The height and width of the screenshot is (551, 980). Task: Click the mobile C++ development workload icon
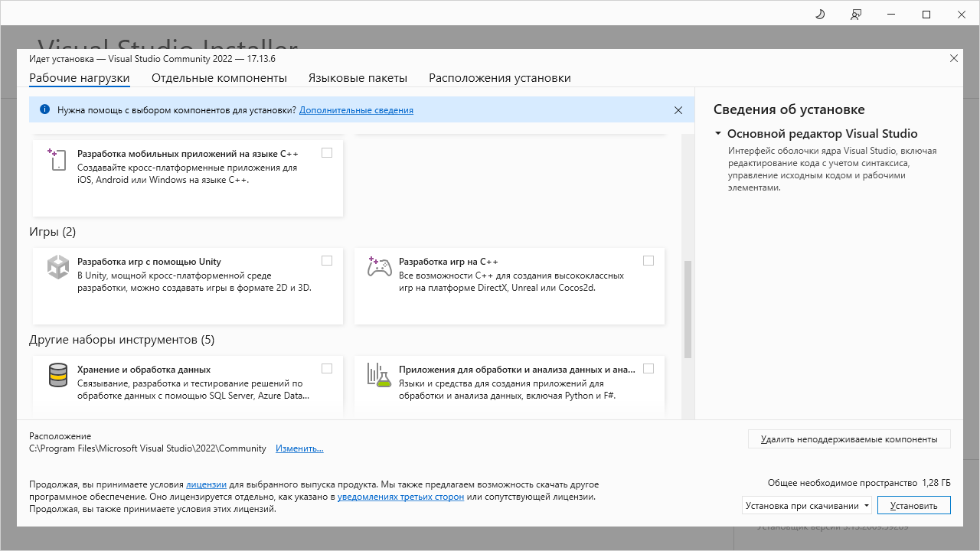[56, 159]
